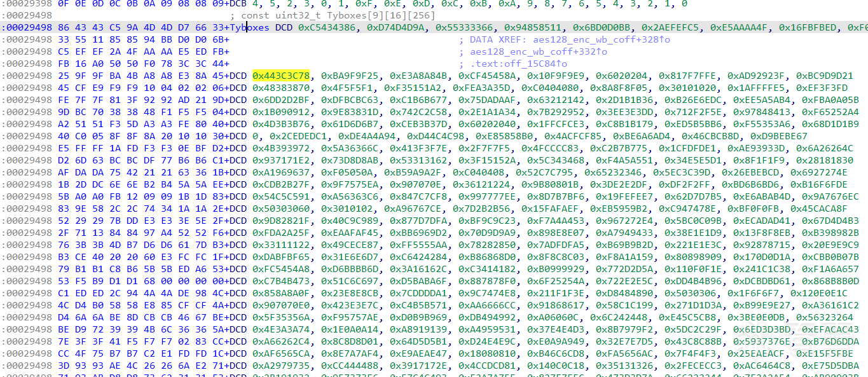Click value 0xFC5454A8
This screenshot has width=868, height=377.
281,270
